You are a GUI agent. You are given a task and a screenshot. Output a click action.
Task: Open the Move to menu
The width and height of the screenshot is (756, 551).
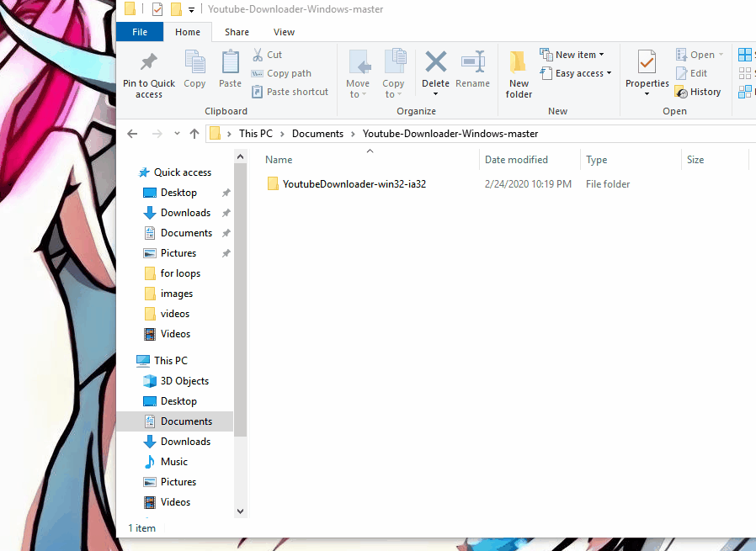point(358,75)
